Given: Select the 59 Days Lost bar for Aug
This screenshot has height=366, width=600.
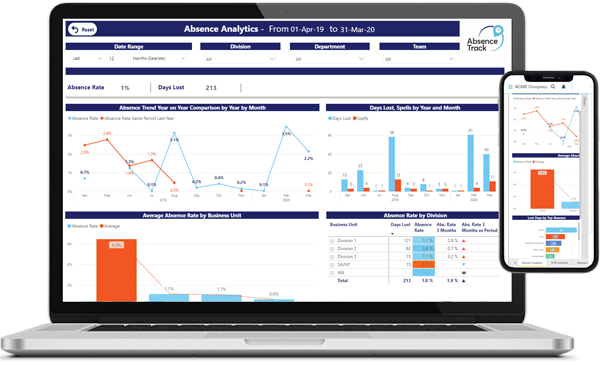Looking at the screenshot, I should pos(391,164).
